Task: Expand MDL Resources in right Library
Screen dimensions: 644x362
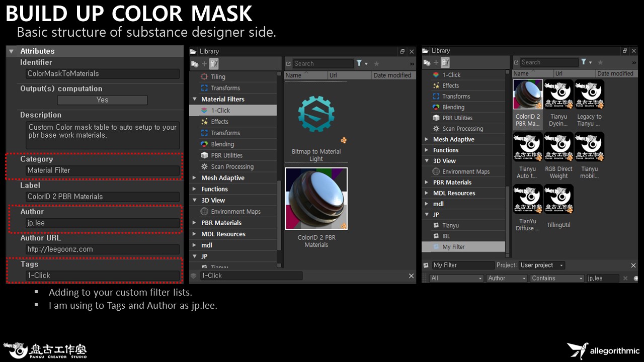Action: tap(427, 193)
